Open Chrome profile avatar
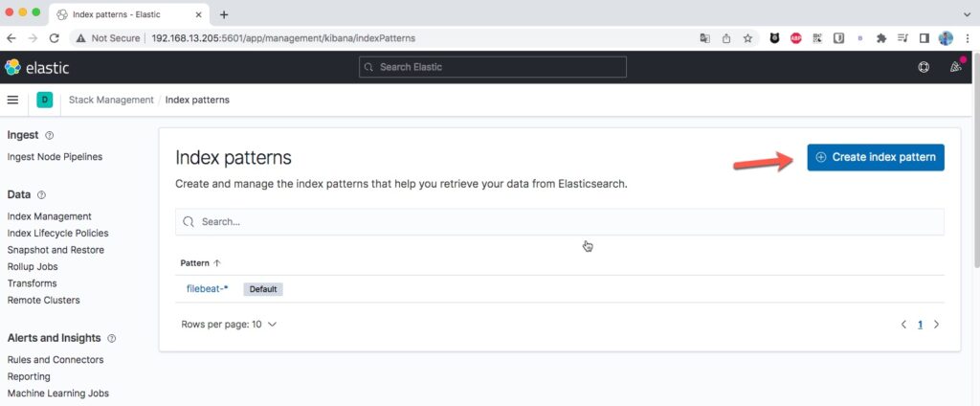Image resolution: width=980 pixels, height=406 pixels. click(946, 38)
